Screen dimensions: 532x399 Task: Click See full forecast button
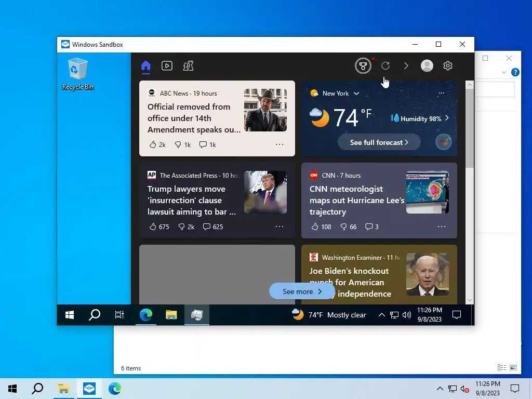click(x=379, y=142)
